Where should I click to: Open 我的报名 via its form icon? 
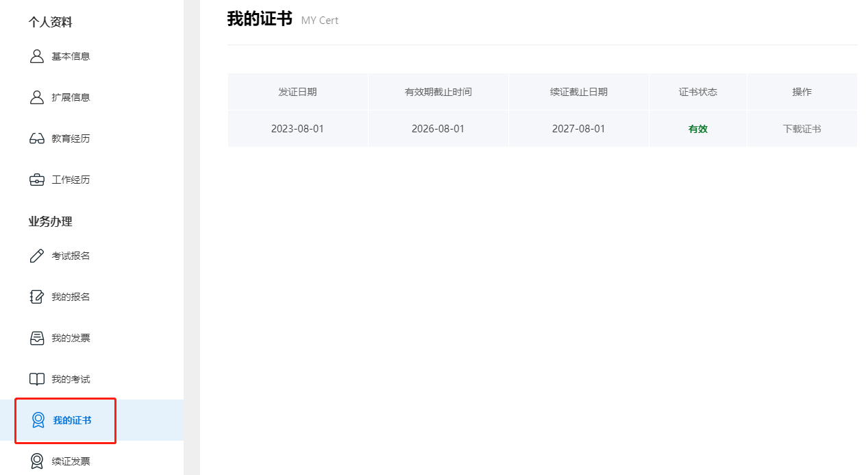tap(36, 296)
